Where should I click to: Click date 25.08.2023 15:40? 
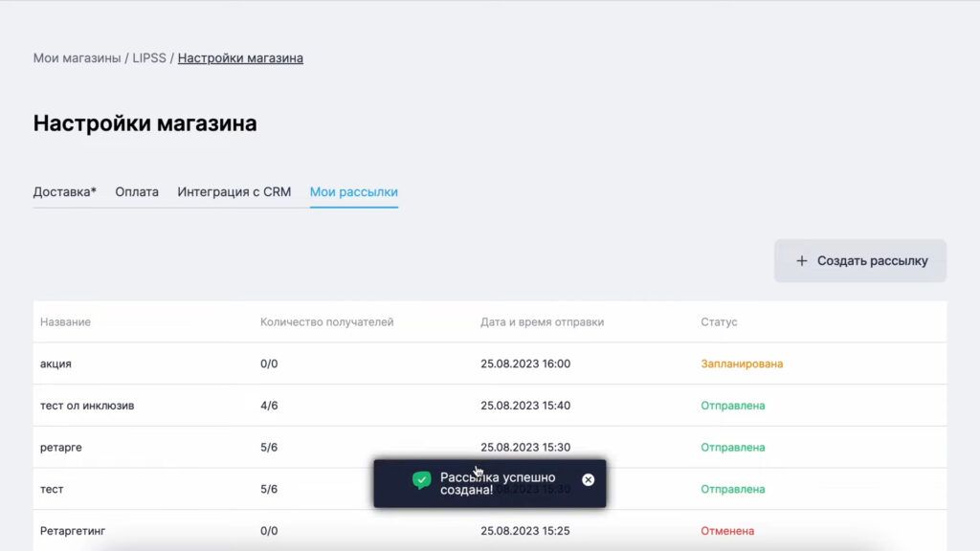tap(525, 406)
